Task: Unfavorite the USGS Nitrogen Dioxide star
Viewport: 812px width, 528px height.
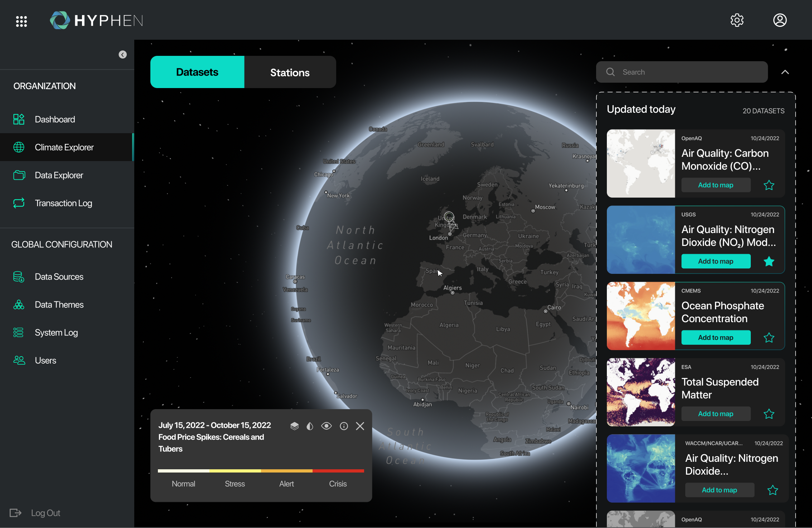Action: pyautogui.click(x=769, y=261)
